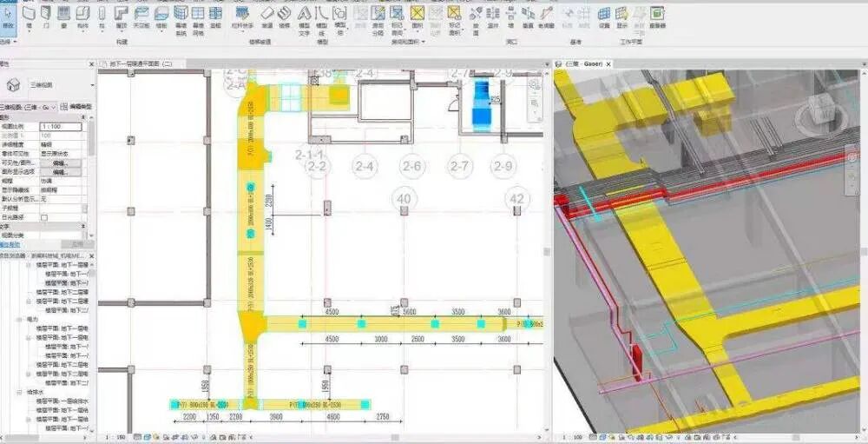Screen dimensions: 868x444
Task: Collapse the 电力 branch in project browser
Action: coord(21,320)
